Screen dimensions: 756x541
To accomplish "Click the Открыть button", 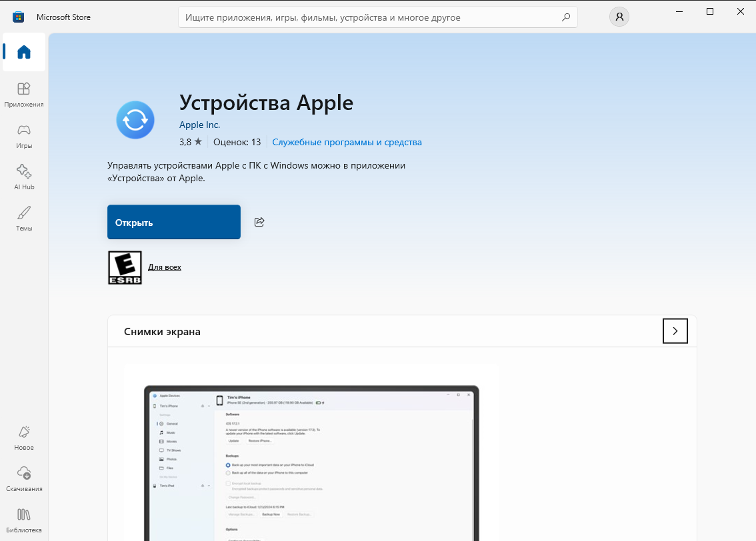I will pyautogui.click(x=174, y=222).
